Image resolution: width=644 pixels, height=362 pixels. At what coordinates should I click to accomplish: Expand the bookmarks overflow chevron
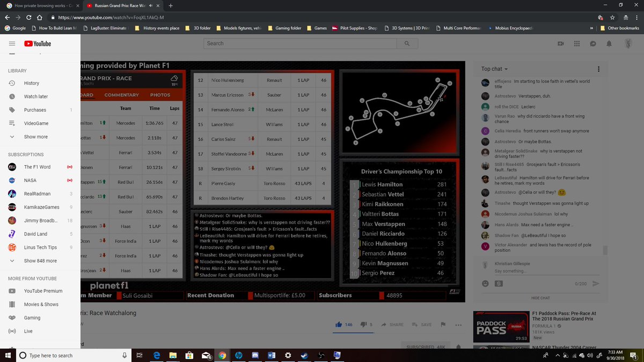point(591,28)
